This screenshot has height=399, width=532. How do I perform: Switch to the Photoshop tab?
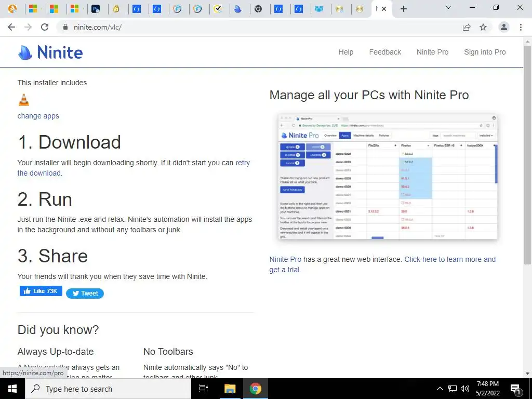[96, 9]
